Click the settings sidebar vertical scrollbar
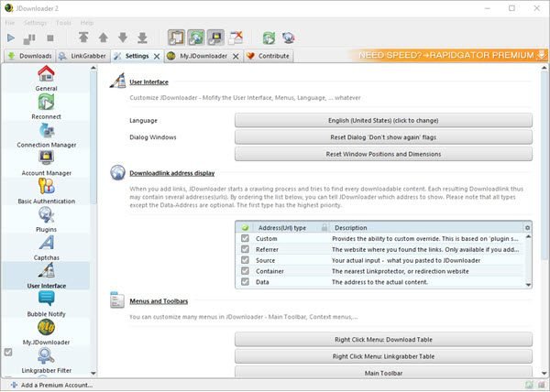 click(x=96, y=183)
